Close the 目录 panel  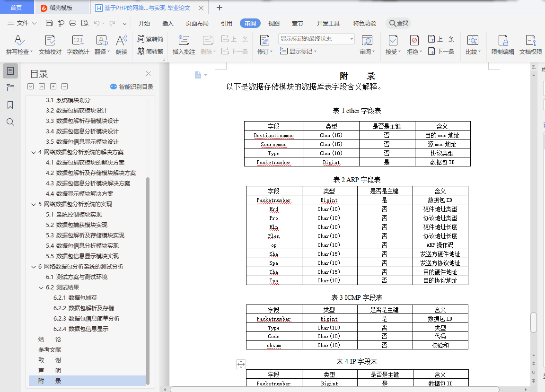(149, 74)
